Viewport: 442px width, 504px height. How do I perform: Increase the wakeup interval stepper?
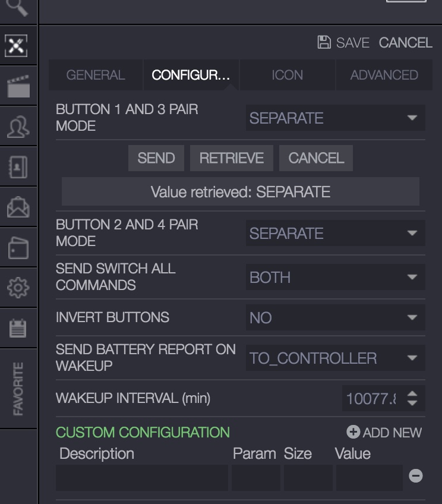412,392
